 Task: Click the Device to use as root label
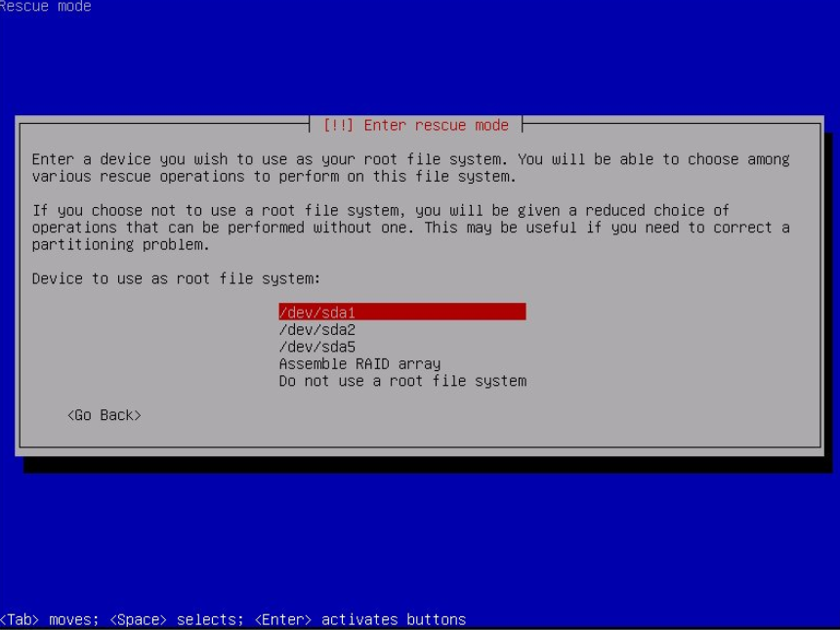(169, 278)
